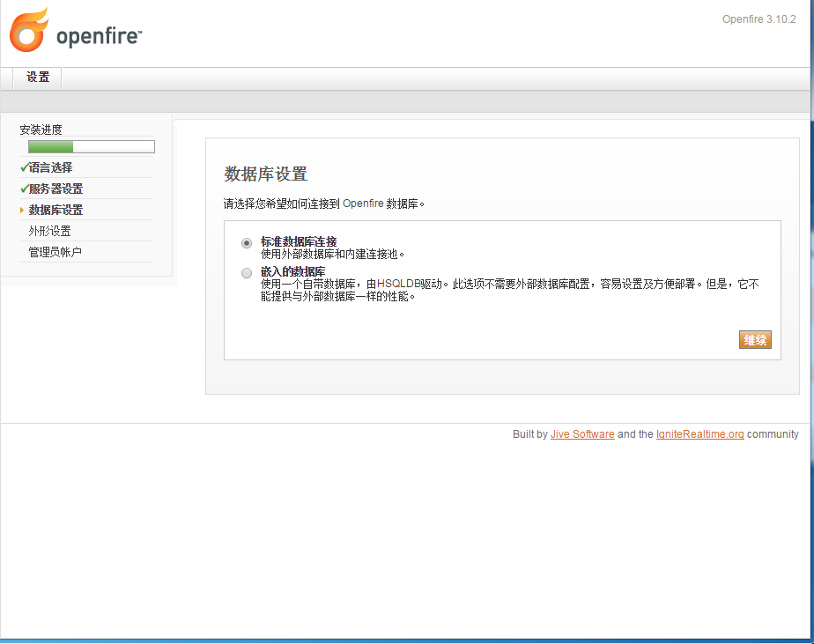Click the 继续 button

755,340
